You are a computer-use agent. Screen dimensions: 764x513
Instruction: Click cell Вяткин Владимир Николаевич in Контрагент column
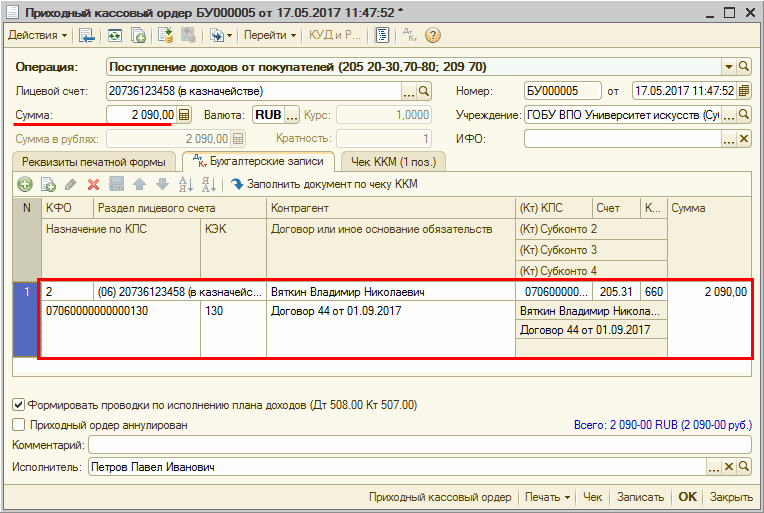click(391, 292)
